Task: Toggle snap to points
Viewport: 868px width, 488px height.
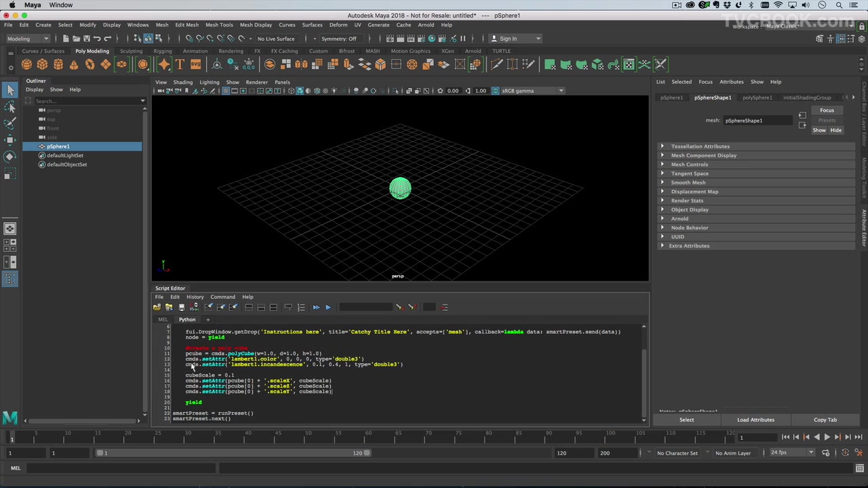Action: click(210, 39)
